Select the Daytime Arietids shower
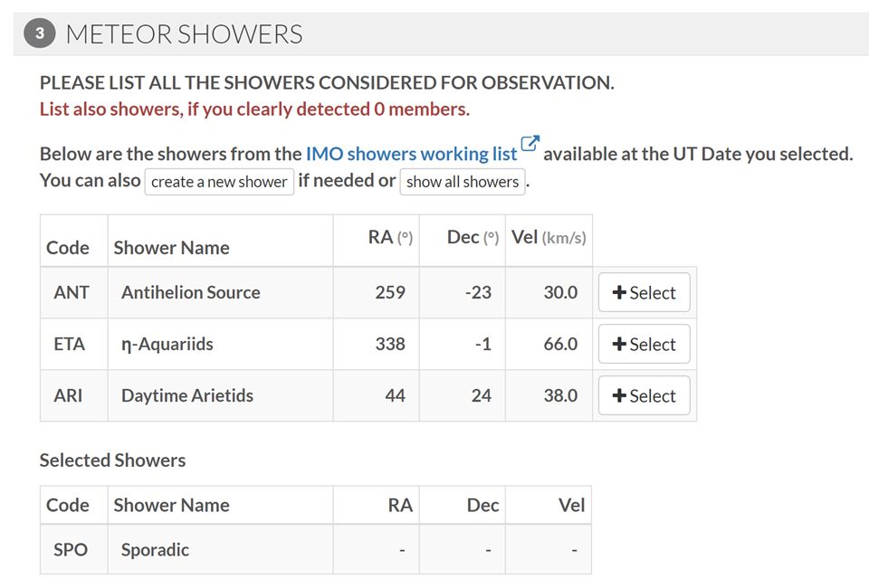This screenshot has width=869, height=588. [644, 396]
